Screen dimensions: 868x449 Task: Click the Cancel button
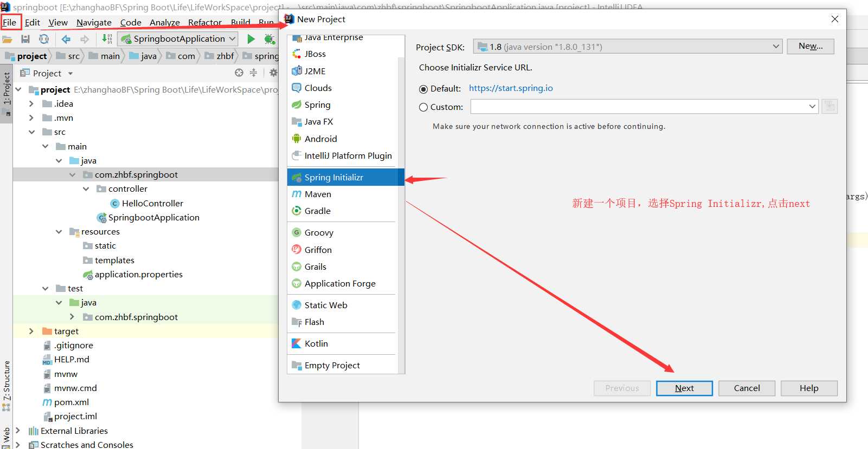point(747,388)
